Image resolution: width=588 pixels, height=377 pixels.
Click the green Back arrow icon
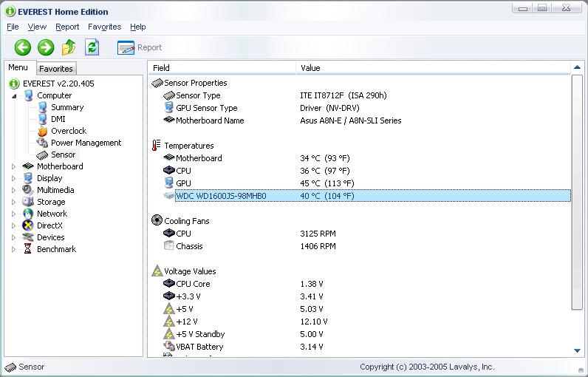click(23, 47)
